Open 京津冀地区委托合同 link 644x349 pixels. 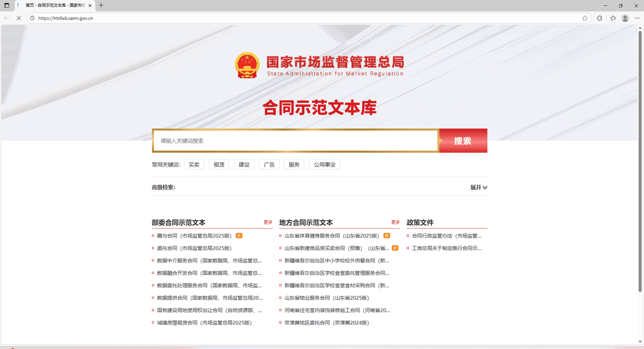coord(327,323)
